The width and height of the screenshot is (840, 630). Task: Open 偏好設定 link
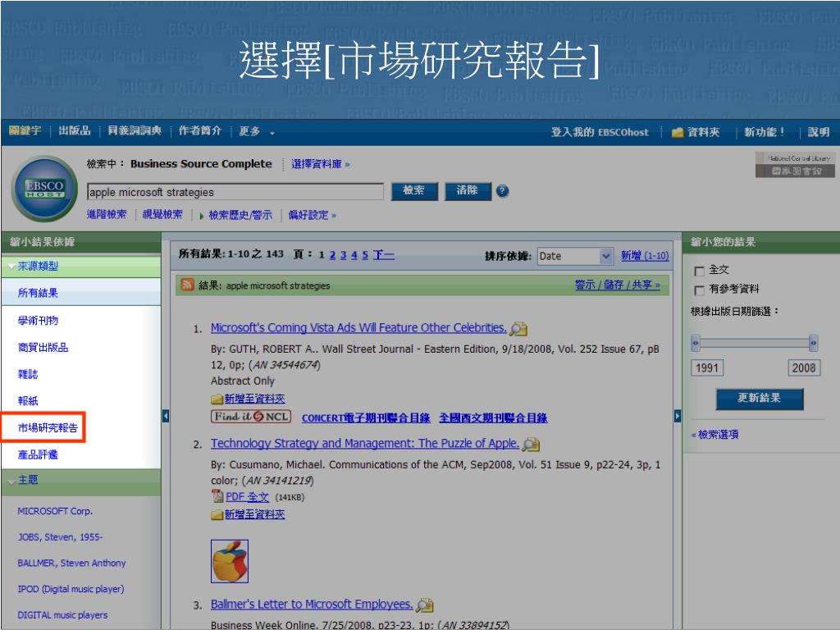pos(312,215)
